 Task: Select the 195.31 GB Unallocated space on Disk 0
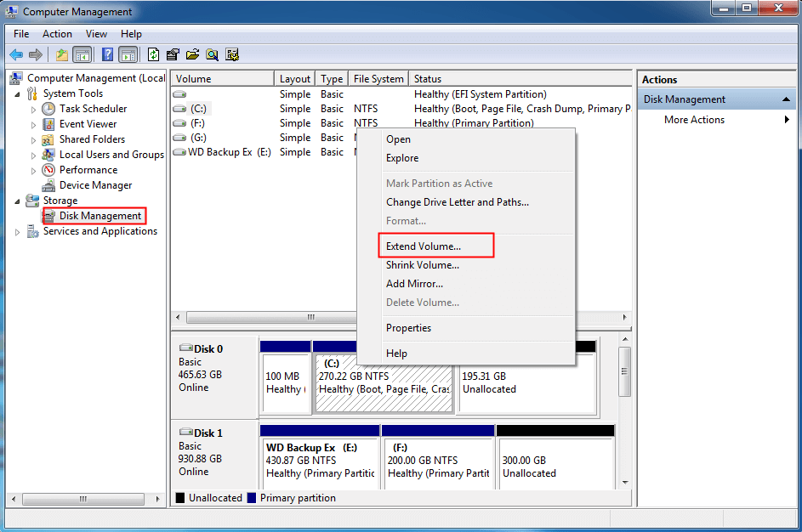[x=528, y=382]
